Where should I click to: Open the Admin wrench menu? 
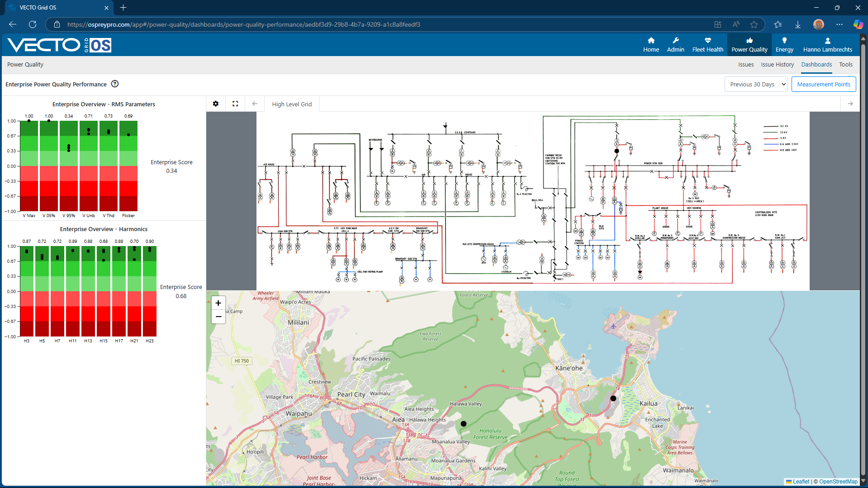tap(675, 45)
